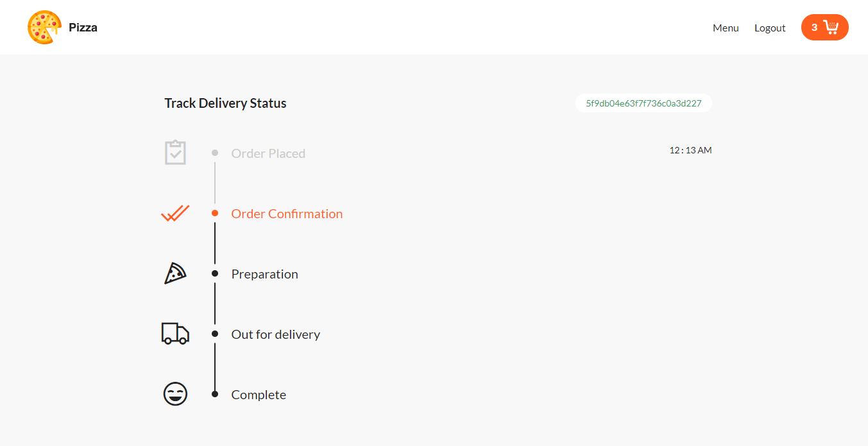
Task: Expand the Preparation status step
Action: pyautogui.click(x=264, y=273)
